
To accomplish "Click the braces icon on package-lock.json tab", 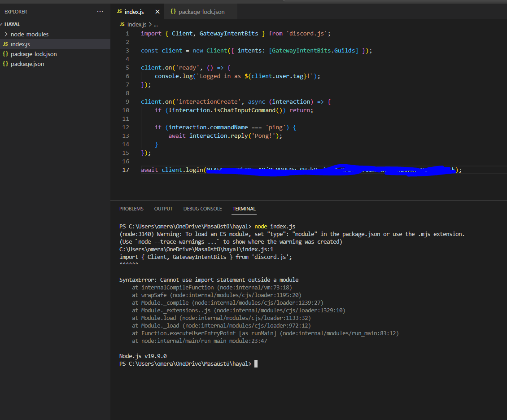I will [x=173, y=12].
